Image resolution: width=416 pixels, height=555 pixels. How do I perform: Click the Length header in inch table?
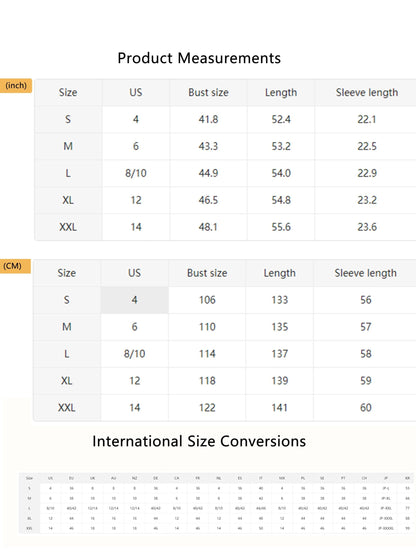tap(281, 93)
